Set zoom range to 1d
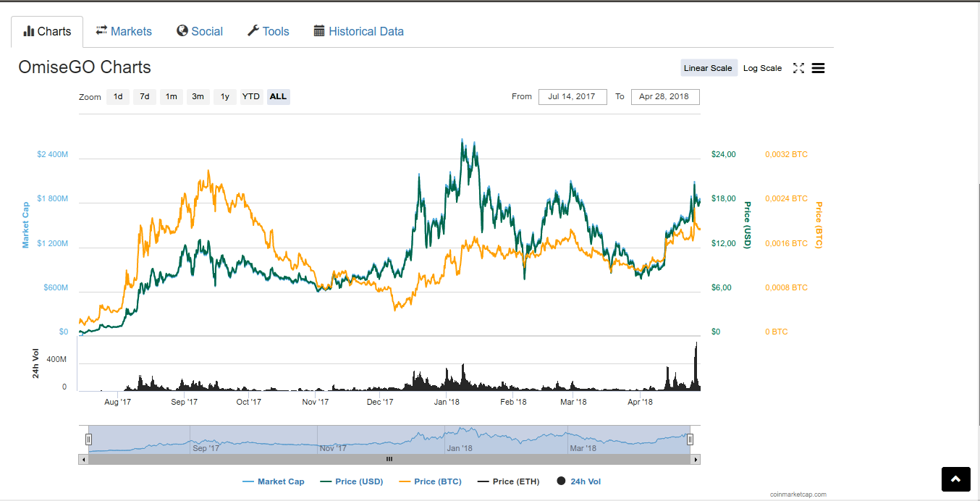This screenshot has height=501, width=980. pos(118,96)
